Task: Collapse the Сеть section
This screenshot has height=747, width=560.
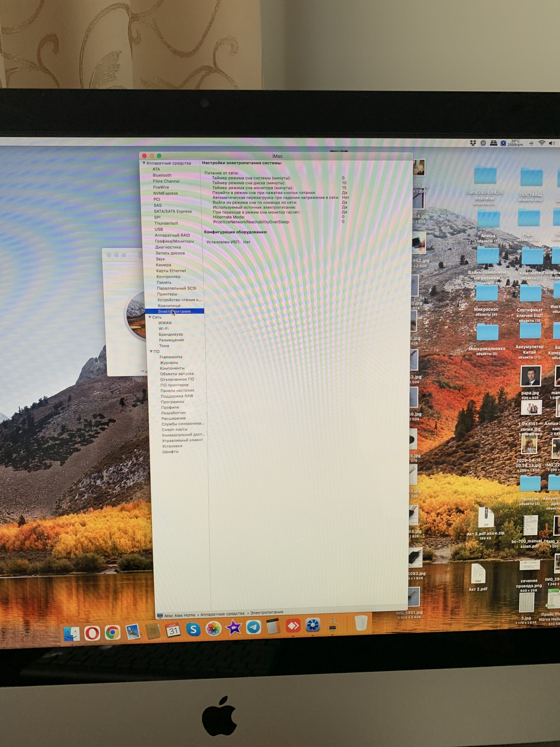Action: click(x=150, y=317)
